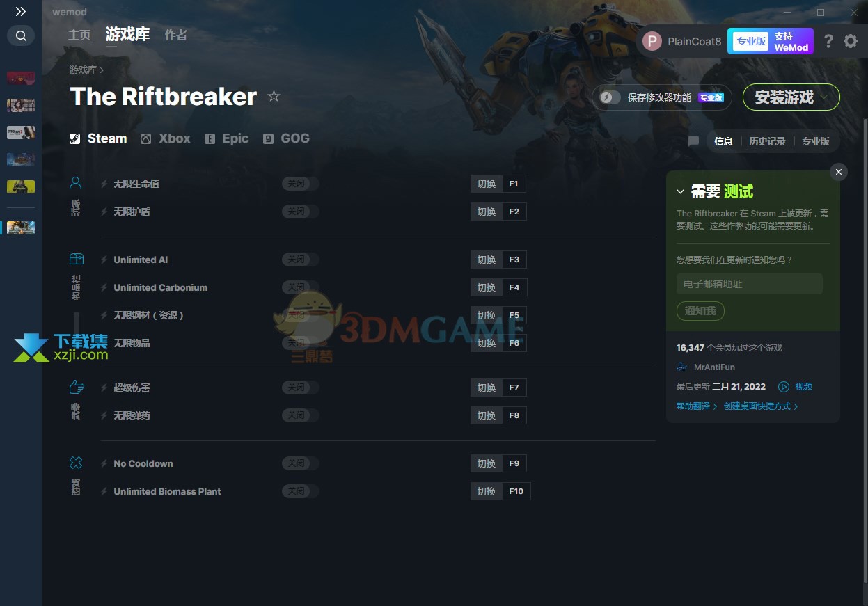Click the MrAntiFun author icon
The height and width of the screenshot is (606, 868).
tap(682, 367)
